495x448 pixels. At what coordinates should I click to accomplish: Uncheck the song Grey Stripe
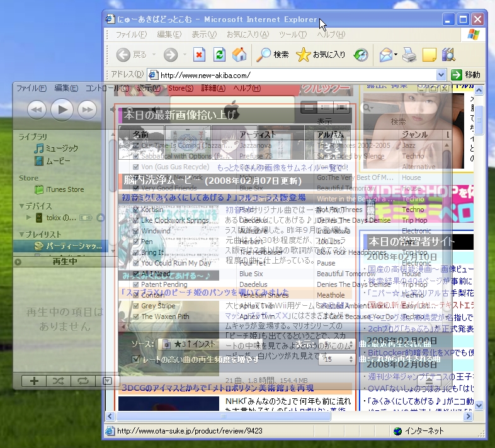click(136, 306)
